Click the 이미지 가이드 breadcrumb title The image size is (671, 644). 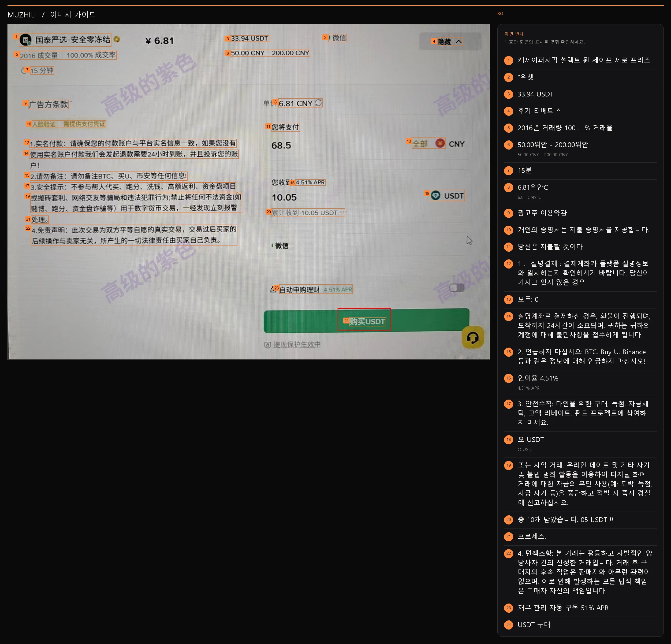pyautogui.click(x=73, y=15)
